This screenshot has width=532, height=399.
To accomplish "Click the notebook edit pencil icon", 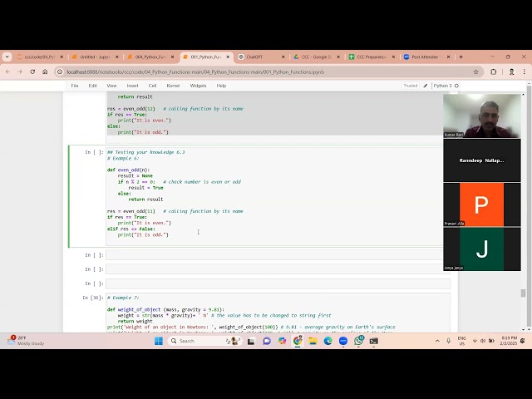I will click(x=426, y=86).
